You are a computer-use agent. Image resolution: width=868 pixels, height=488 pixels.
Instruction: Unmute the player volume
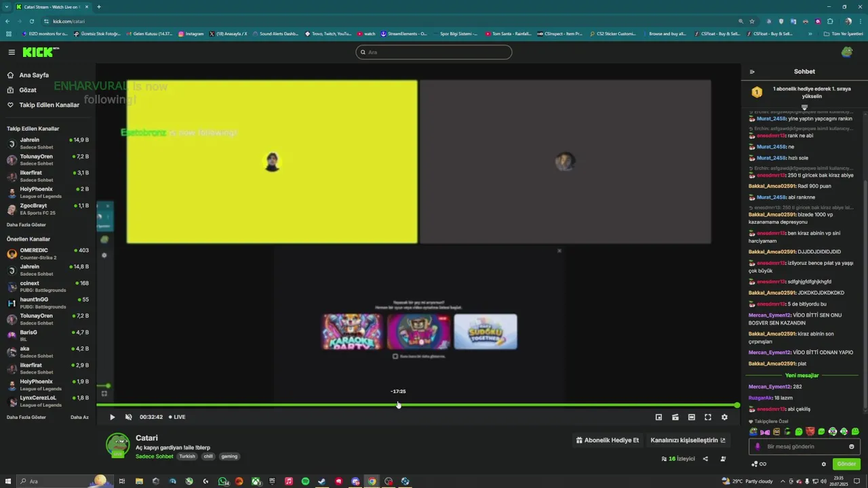[129, 417]
